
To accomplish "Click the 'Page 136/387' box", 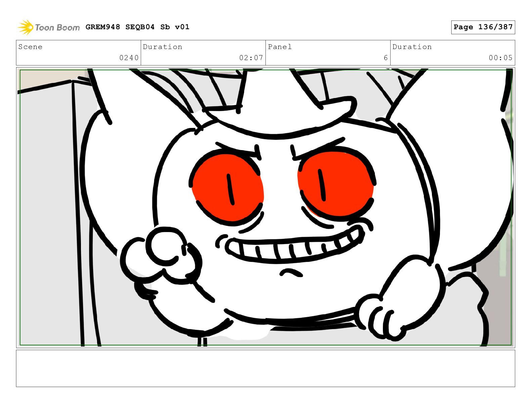I will (483, 27).
